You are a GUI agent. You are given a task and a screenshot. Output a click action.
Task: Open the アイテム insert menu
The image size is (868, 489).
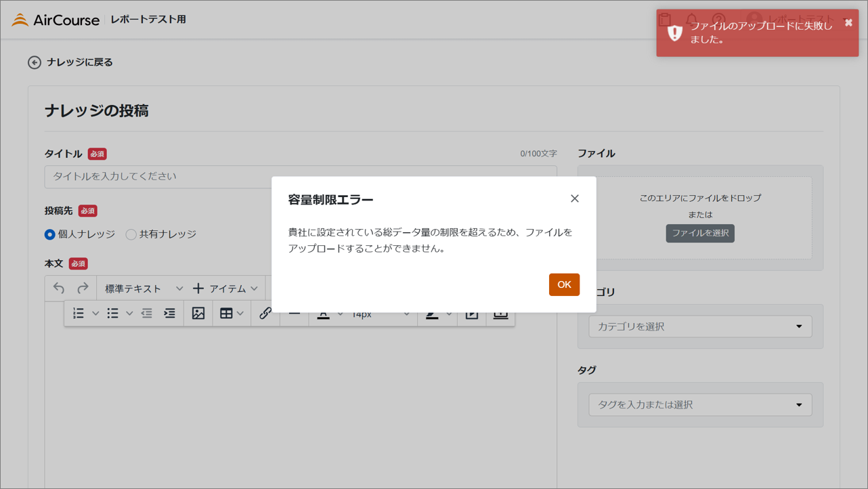click(x=225, y=289)
